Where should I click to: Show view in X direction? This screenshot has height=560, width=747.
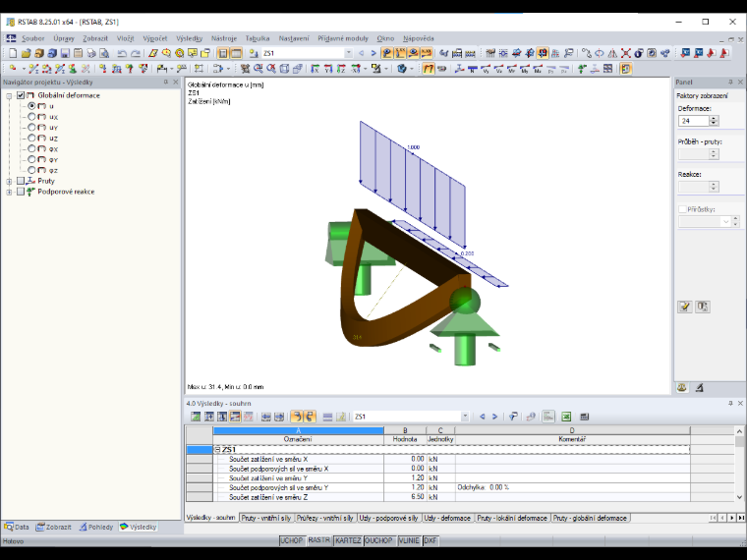pos(315,69)
